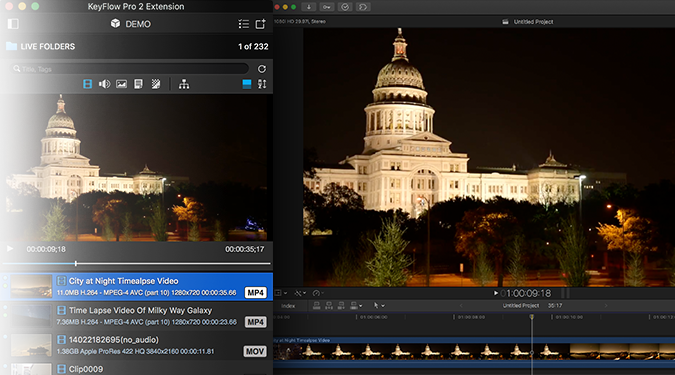Viewport: 675px width, 375px height.
Task: Refresh the KeyFlow asset list
Action: 262,69
